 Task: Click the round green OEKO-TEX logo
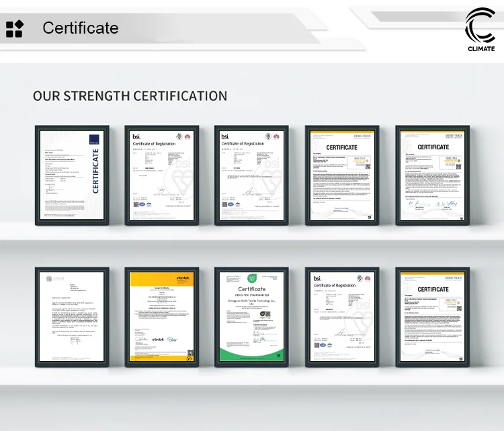click(252, 278)
